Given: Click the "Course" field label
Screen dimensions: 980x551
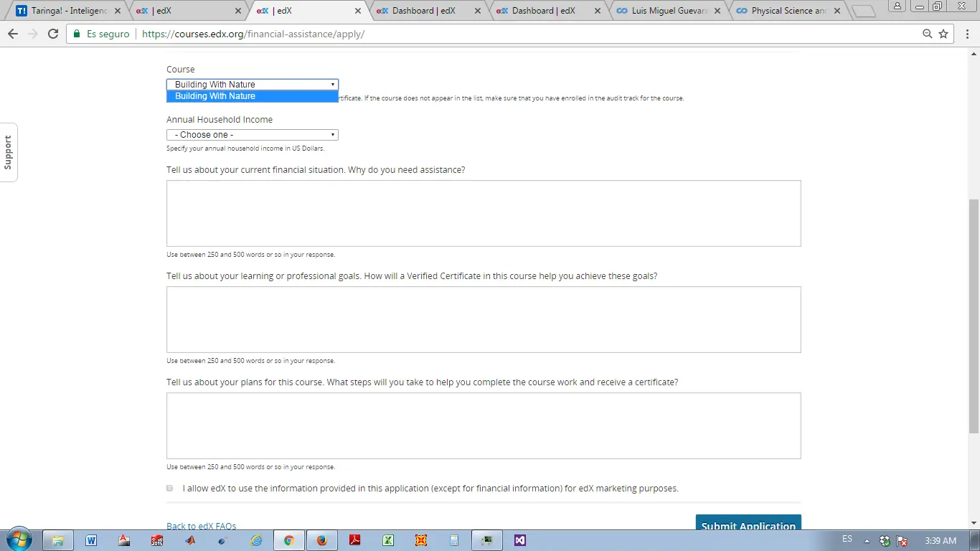Looking at the screenshot, I should 181,70.
